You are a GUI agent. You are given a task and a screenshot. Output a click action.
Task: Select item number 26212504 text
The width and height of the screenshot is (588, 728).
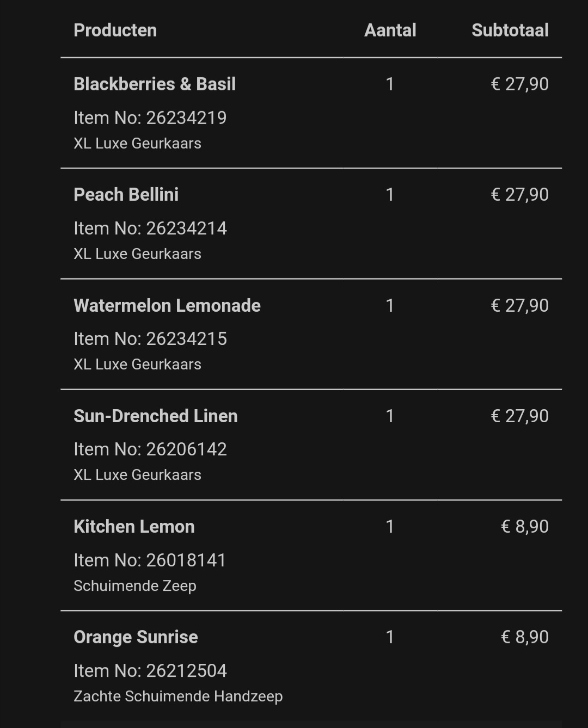coord(150,670)
